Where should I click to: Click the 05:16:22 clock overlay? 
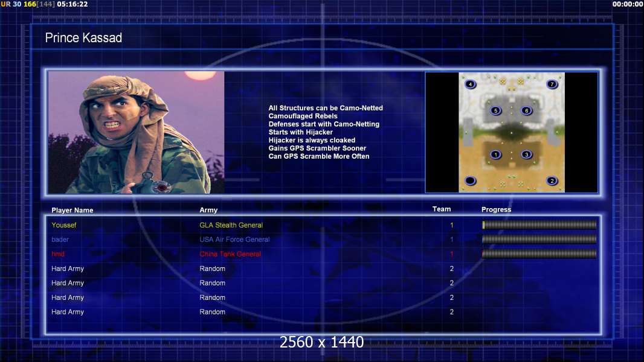pyautogui.click(x=72, y=4)
